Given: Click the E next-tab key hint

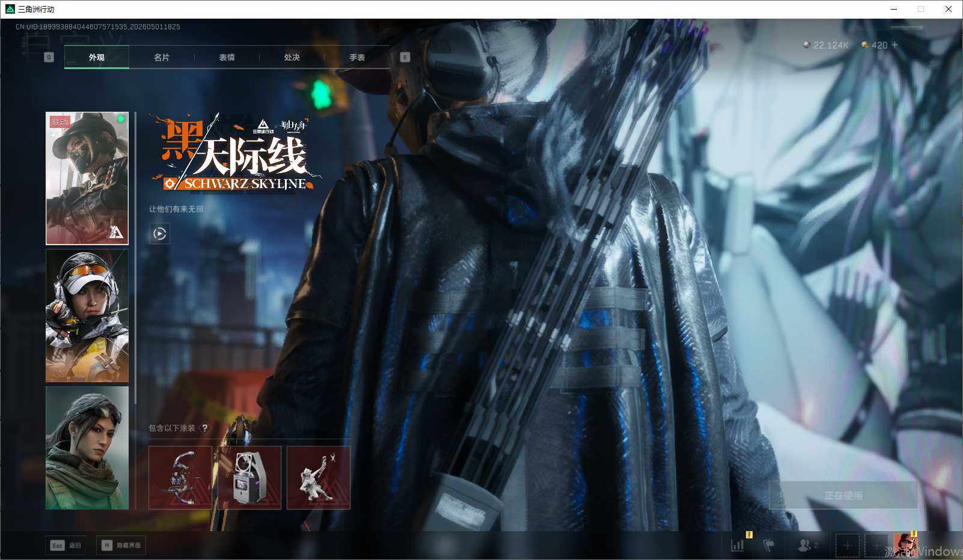Looking at the screenshot, I should pyautogui.click(x=405, y=57).
